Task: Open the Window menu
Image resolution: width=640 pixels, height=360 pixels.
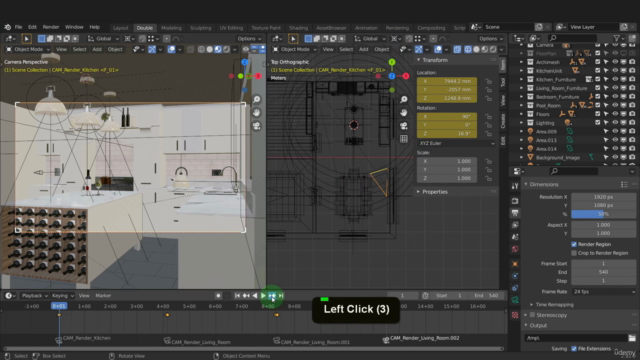Action: (74, 27)
